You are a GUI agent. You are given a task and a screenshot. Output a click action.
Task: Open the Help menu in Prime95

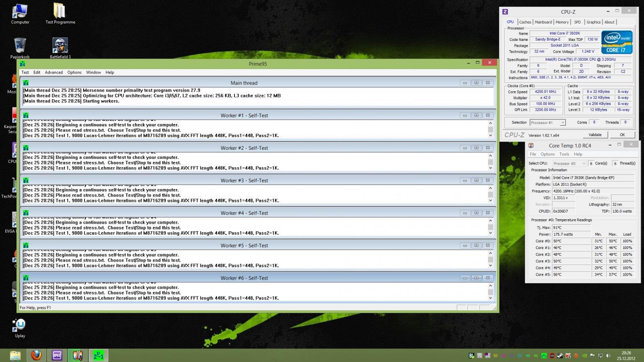110,72
